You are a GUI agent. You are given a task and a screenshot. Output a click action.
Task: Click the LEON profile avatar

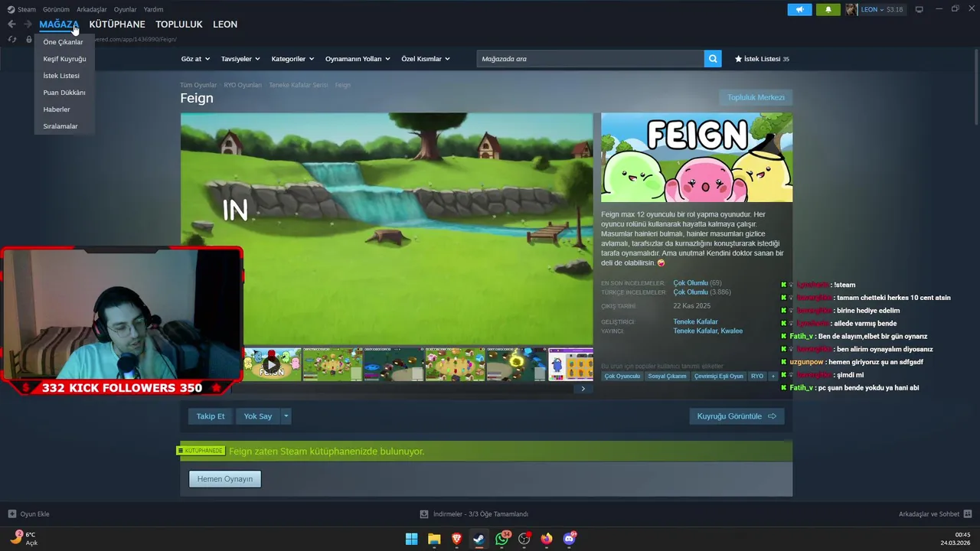click(x=851, y=10)
